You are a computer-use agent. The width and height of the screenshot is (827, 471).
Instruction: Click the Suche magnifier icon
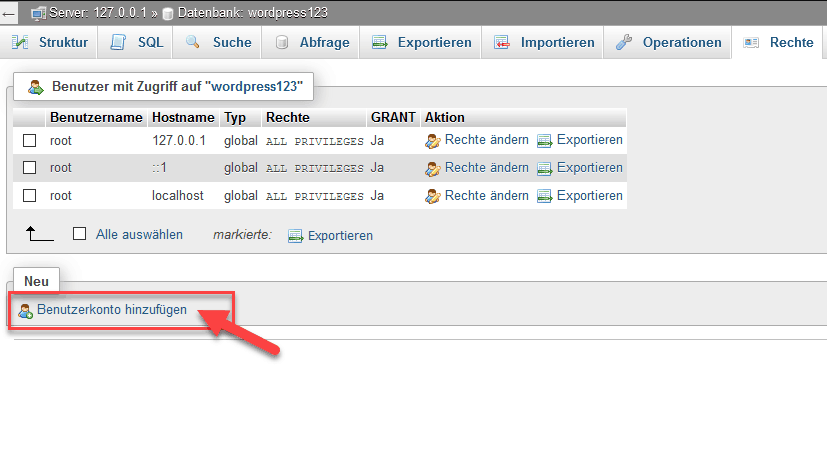193,43
